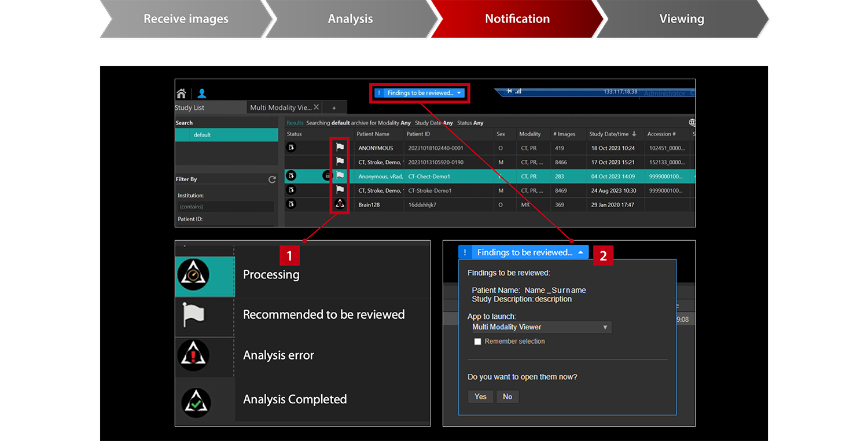Image resolution: width=868 pixels, height=441 pixels.
Task: Select the Analysis workflow step
Action: click(x=350, y=19)
